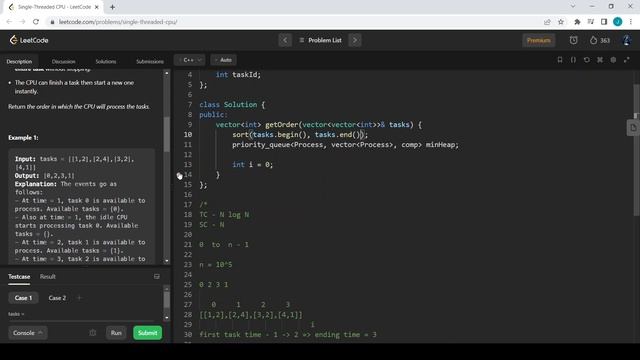Toggle the Chrome side panel icon

[x=604, y=22]
